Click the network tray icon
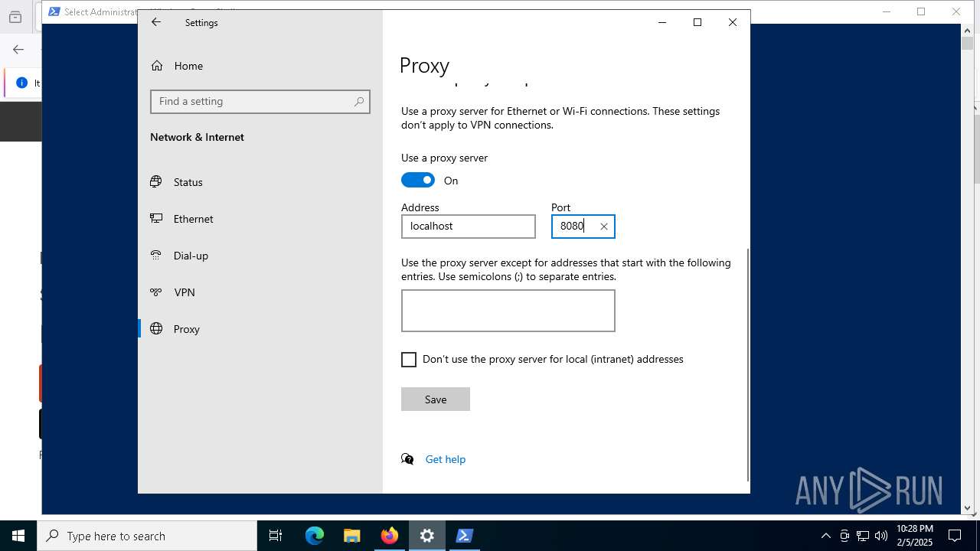The width and height of the screenshot is (980, 551). [863, 536]
